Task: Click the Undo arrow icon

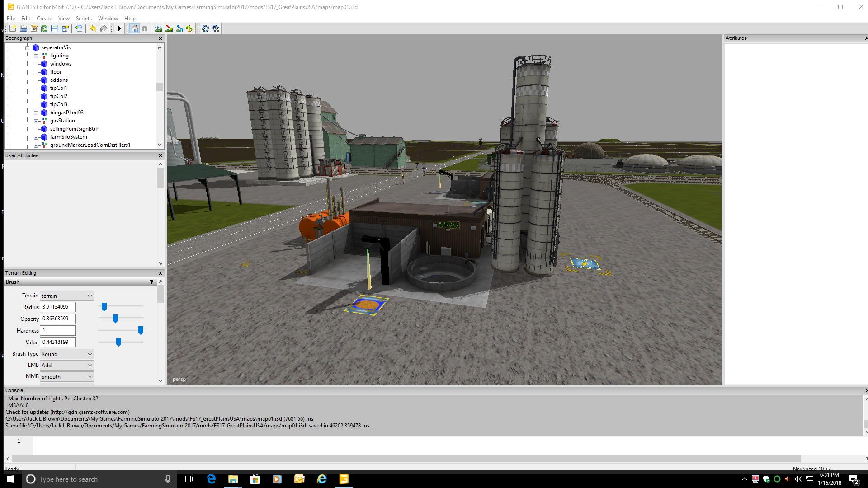Action: (x=93, y=28)
